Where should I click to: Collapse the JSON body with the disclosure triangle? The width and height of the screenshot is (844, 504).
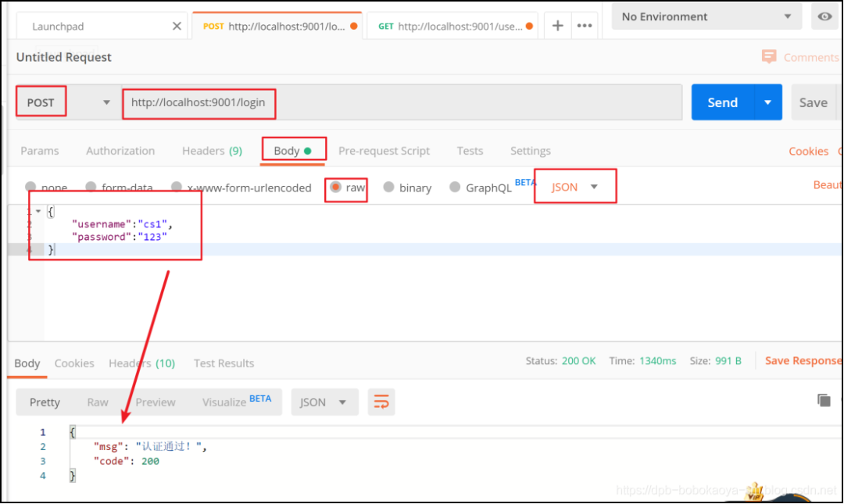point(38,210)
